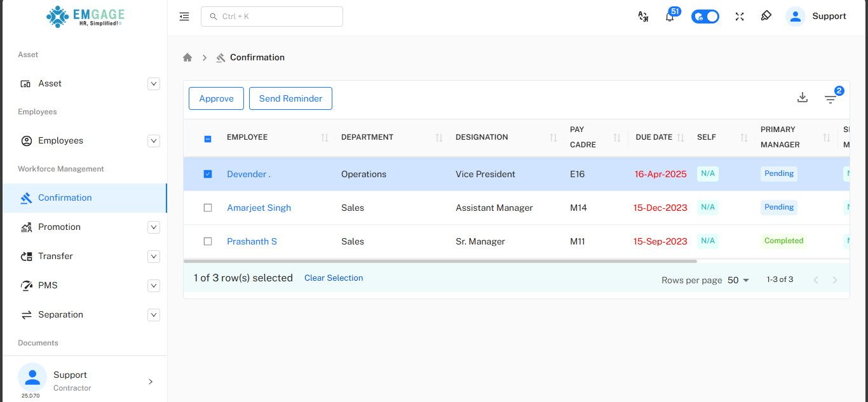The height and width of the screenshot is (402, 868).
Task: Open notifications bell with 51 badge
Action: pyautogui.click(x=670, y=17)
